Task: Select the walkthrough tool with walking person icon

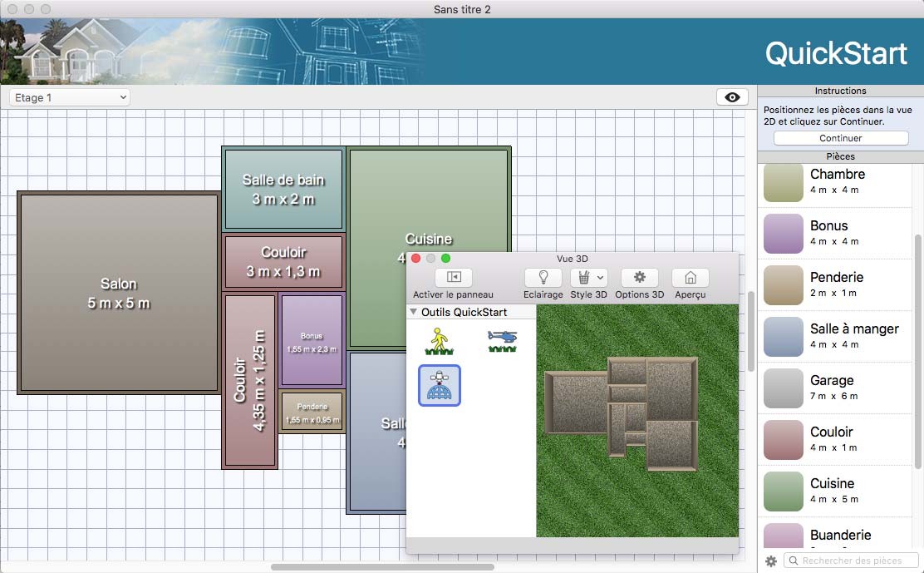Action: pyautogui.click(x=439, y=341)
